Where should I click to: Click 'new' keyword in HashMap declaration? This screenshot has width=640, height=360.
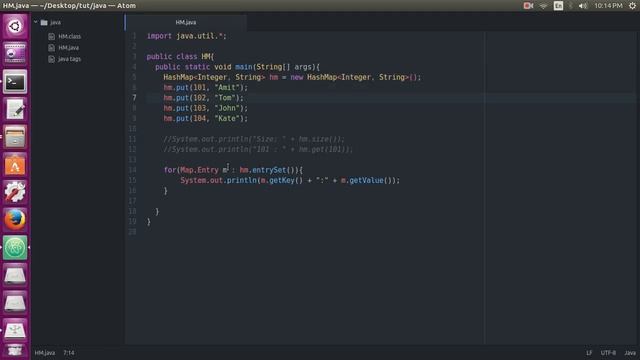click(297, 77)
